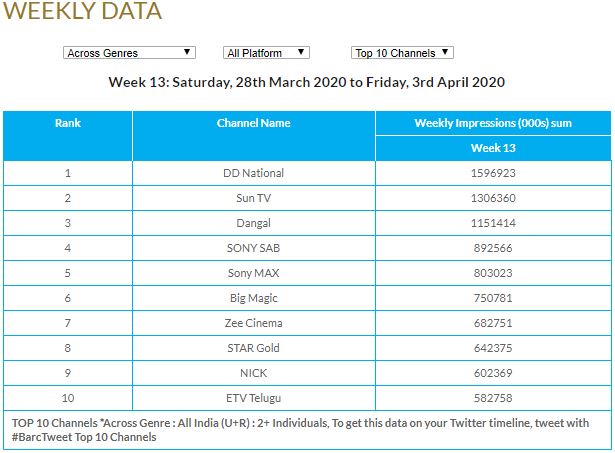
Task: Click the Rank column header
Action: [x=68, y=123]
